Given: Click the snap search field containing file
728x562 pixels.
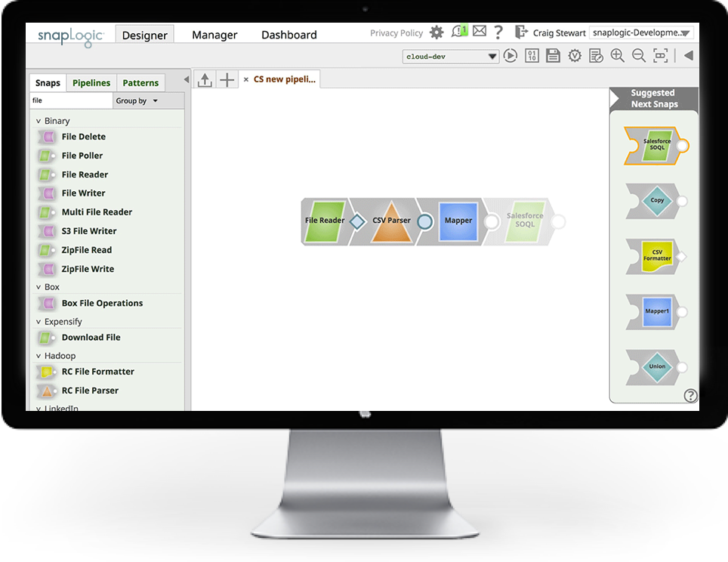Looking at the screenshot, I should 71,100.
